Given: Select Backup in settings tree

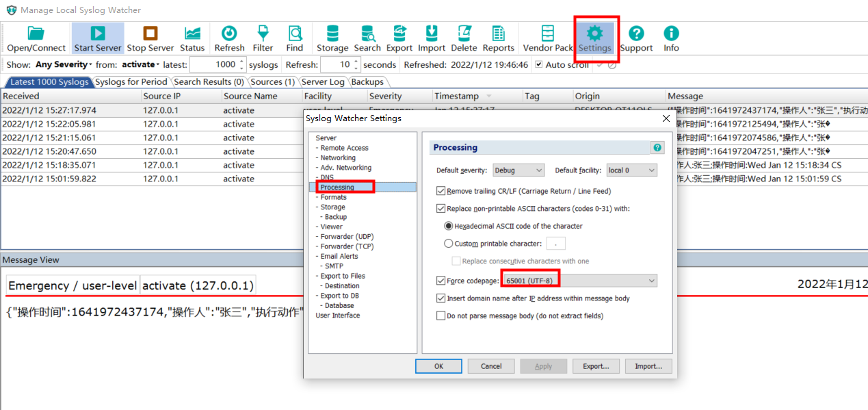Looking at the screenshot, I should click(336, 217).
